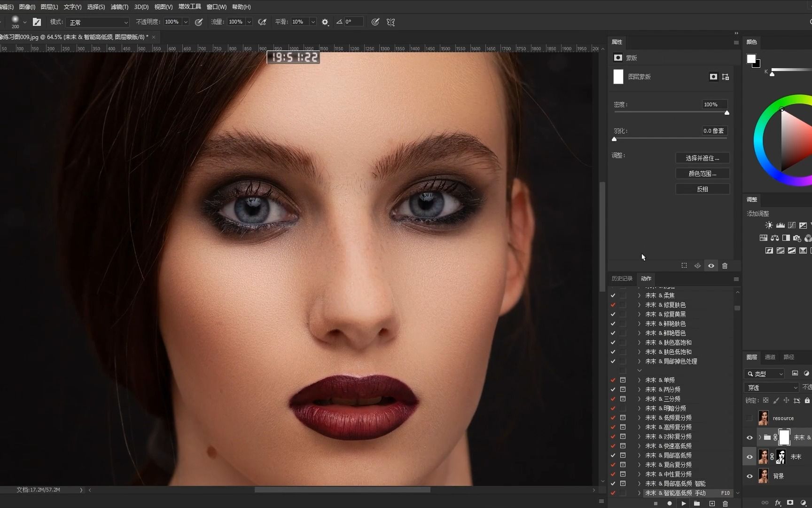This screenshot has width=812, height=508.
Task: Click 反相 button
Action: pos(703,189)
